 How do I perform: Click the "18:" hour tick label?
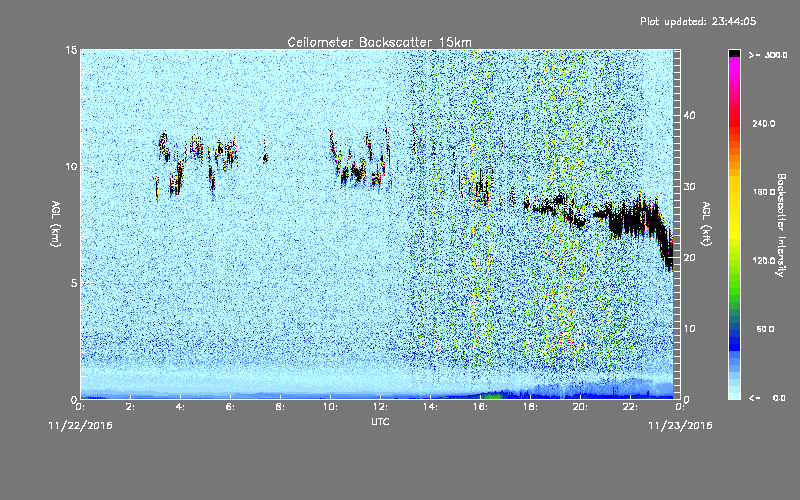point(530,407)
